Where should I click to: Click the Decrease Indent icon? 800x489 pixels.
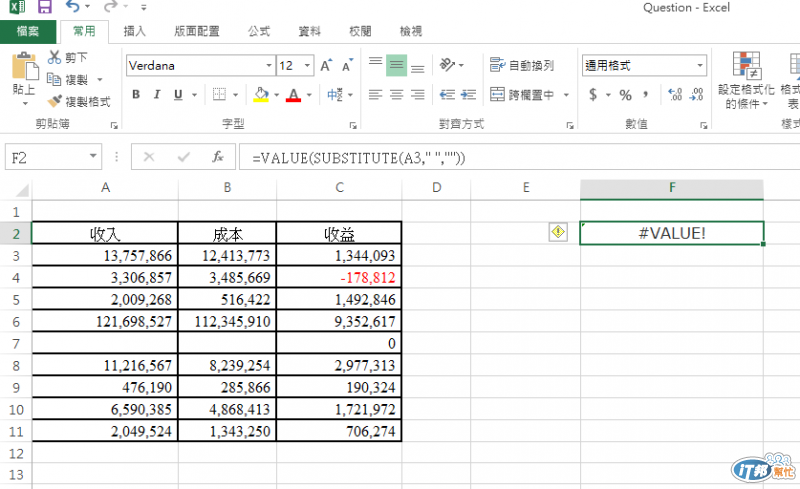pyautogui.click(x=447, y=94)
